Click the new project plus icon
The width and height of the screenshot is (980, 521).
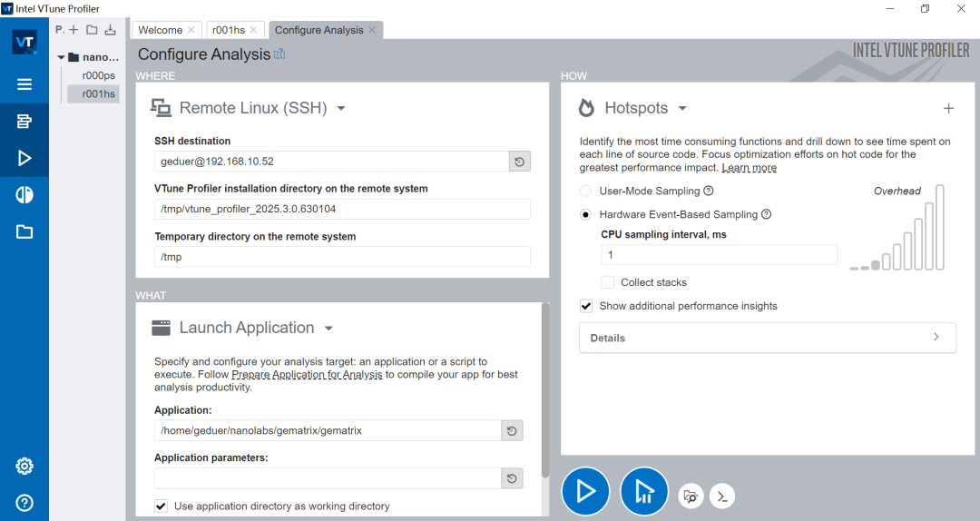(x=73, y=29)
